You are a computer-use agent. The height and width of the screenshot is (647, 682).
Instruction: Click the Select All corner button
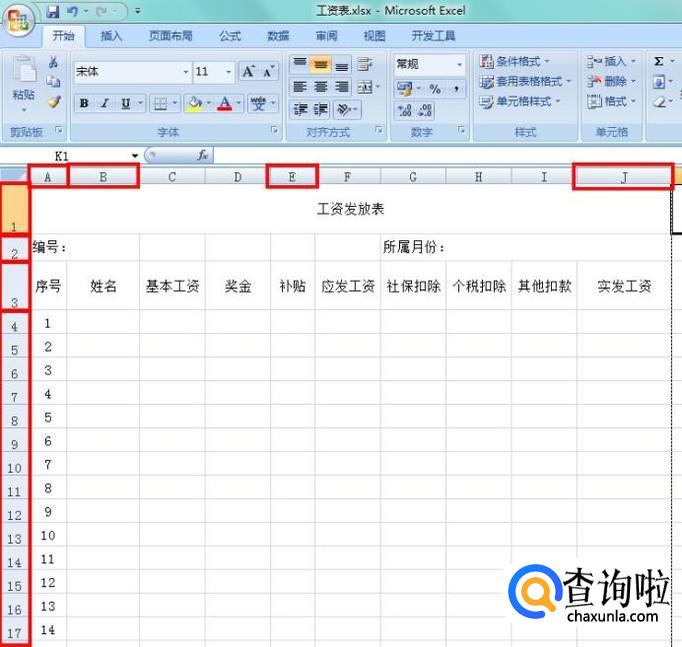(x=14, y=175)
